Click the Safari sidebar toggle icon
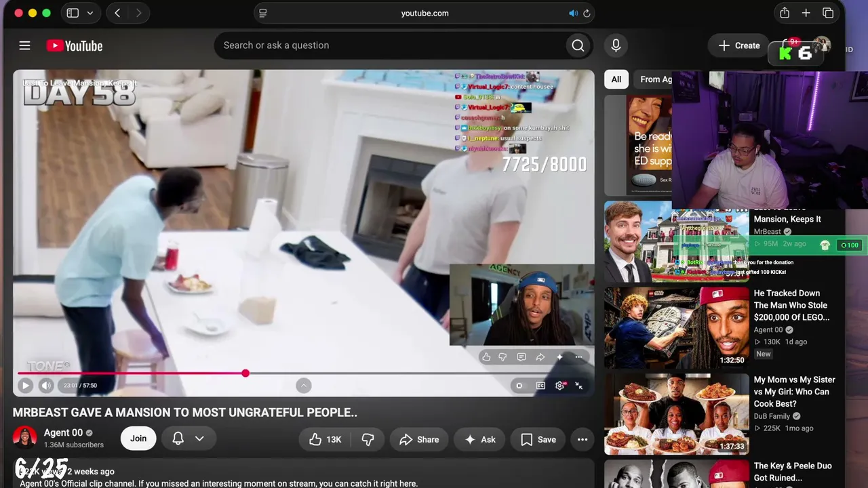Image resolution: width=868 pixels, height=488 pixels. 73,13
